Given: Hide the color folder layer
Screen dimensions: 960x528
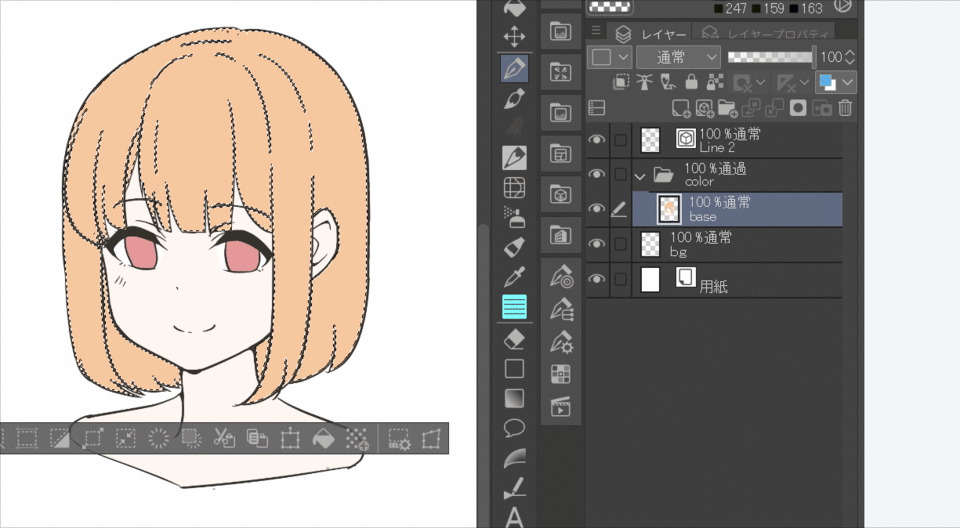Looking at the screenshot, I should (x=596, y=174).
